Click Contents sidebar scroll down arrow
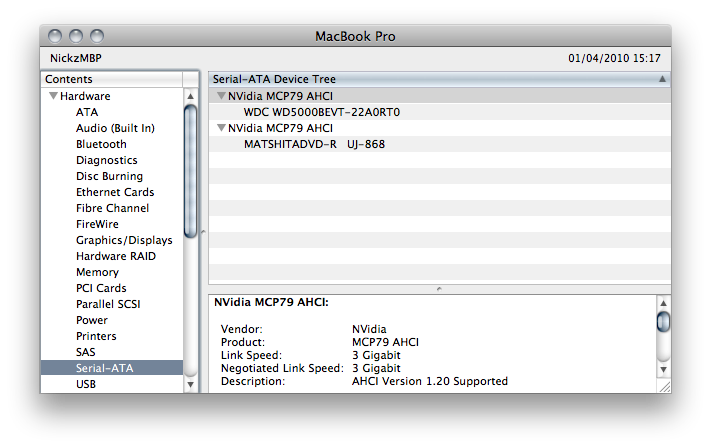711x448 pixels. coord(190,385)
